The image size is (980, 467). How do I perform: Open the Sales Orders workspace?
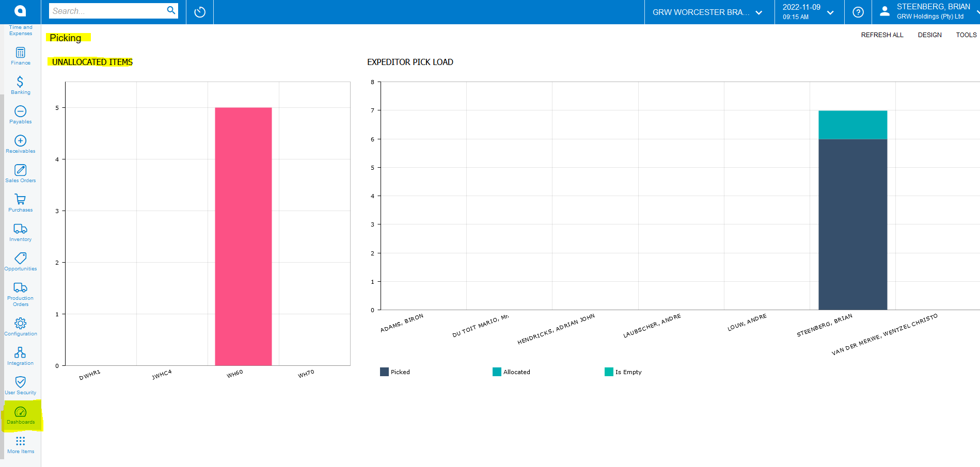pos(20,173)
